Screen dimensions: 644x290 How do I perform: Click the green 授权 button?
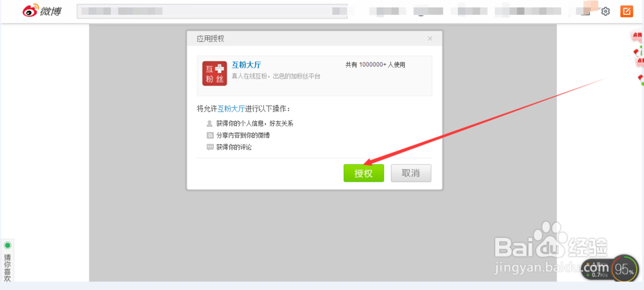[x=363, y=173]
